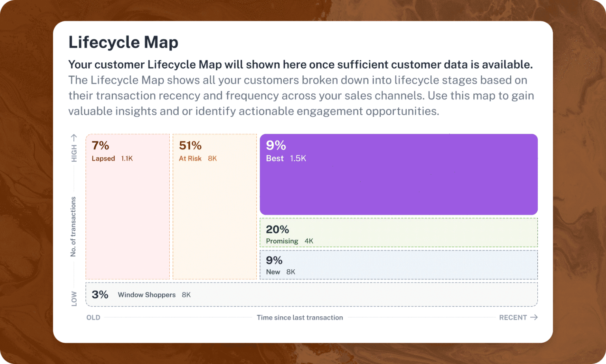Image resolution: width=606 pixels, height=364 pixels.
Task: Click the LOW axis label
Action: [74, 299]
